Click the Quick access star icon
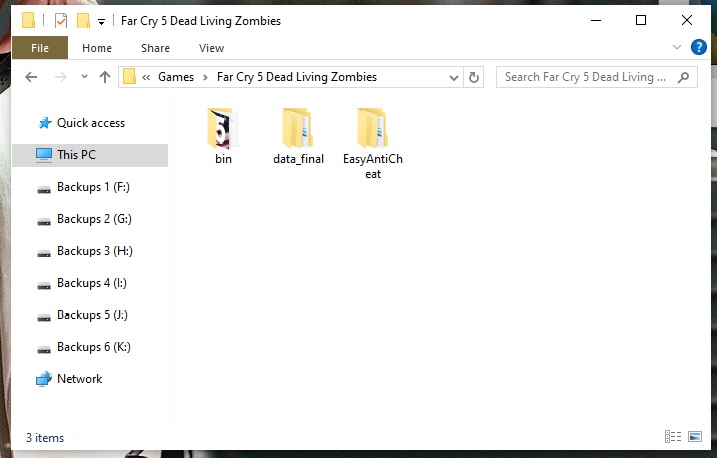The height and width of the screenshot is (458, 717). (44, 123)
